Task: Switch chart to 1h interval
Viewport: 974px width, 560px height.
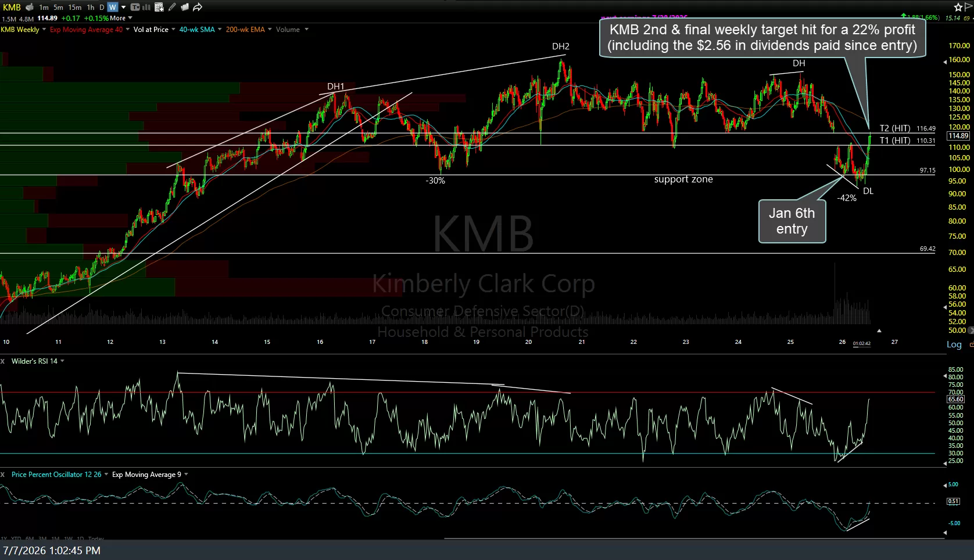Action: (90, 8)
